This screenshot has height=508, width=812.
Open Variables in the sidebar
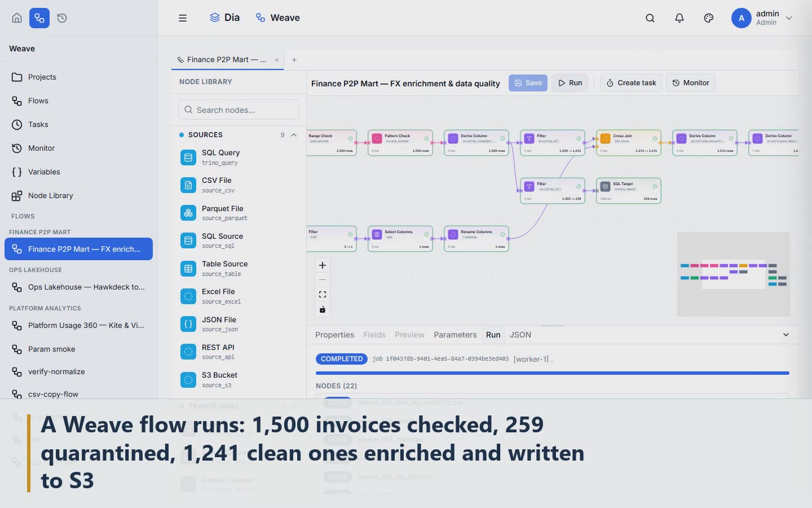78,172
